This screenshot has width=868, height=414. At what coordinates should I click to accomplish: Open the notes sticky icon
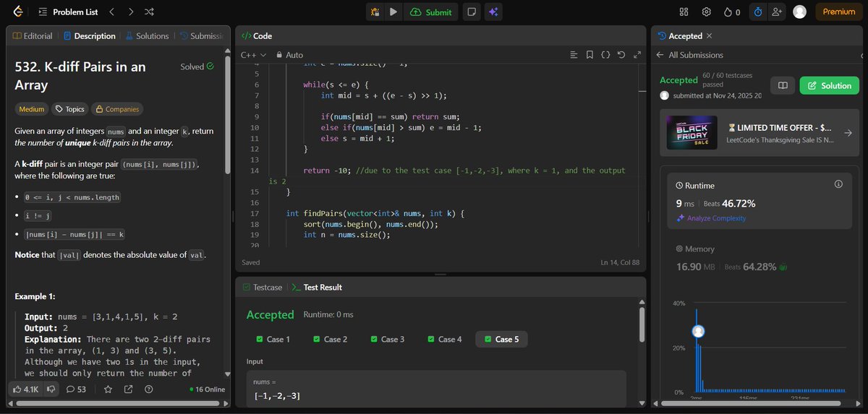pyautogui.click(x=472, y=12)
